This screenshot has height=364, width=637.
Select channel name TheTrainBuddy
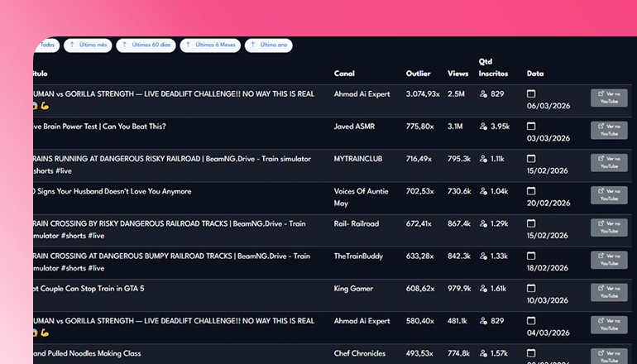358,256
